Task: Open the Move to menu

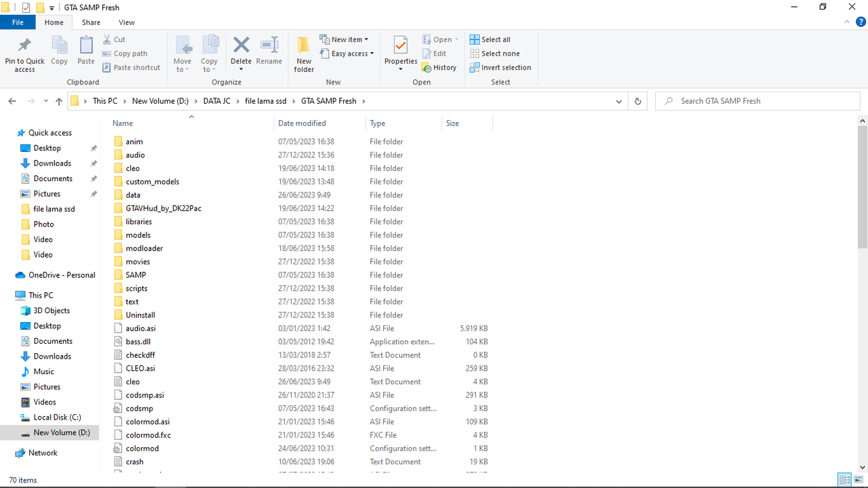Action: point(182,54)
